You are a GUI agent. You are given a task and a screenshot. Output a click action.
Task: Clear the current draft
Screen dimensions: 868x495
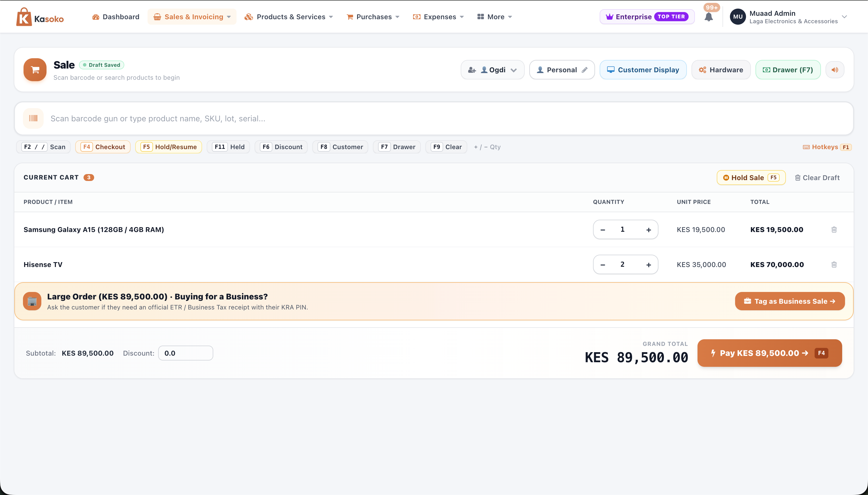pyautogui.click(x=817, y=178)
